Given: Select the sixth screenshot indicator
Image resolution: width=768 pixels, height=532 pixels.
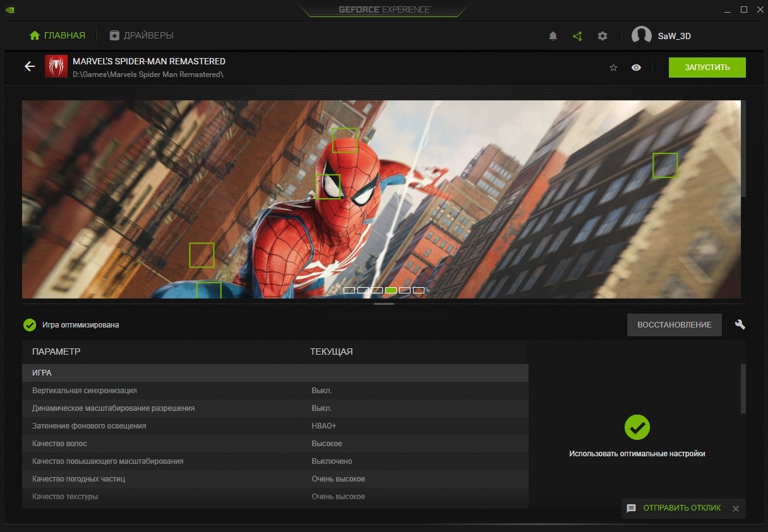Looking at the screenshot, I should click(419, 290).
